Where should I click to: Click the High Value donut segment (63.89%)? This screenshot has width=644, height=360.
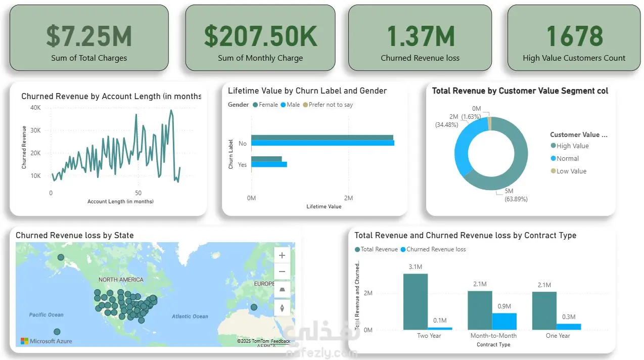(x=519, y=162)
